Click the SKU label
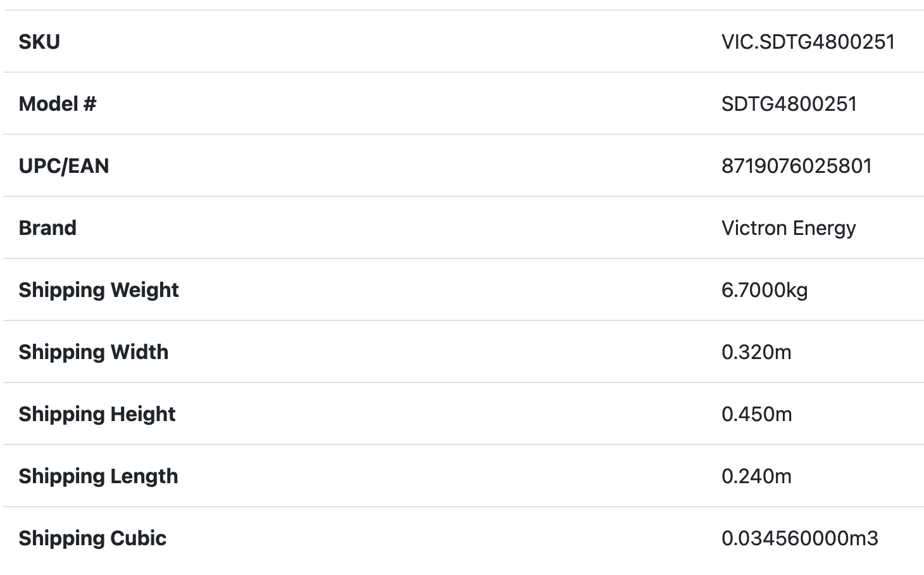This screenshot has width=924, height=575. coord(39,42)
